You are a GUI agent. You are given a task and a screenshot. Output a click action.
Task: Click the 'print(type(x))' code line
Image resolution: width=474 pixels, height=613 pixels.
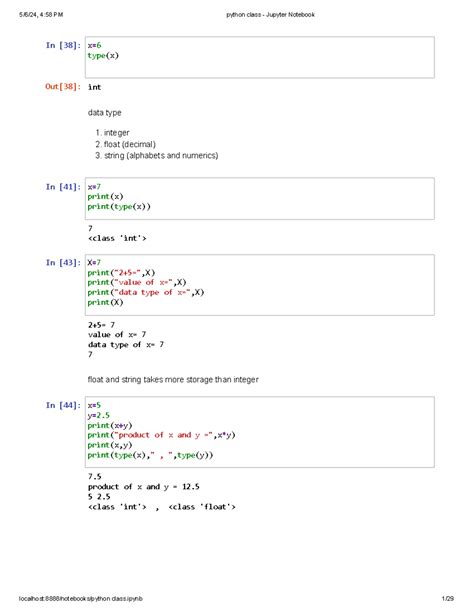(119, 206)
